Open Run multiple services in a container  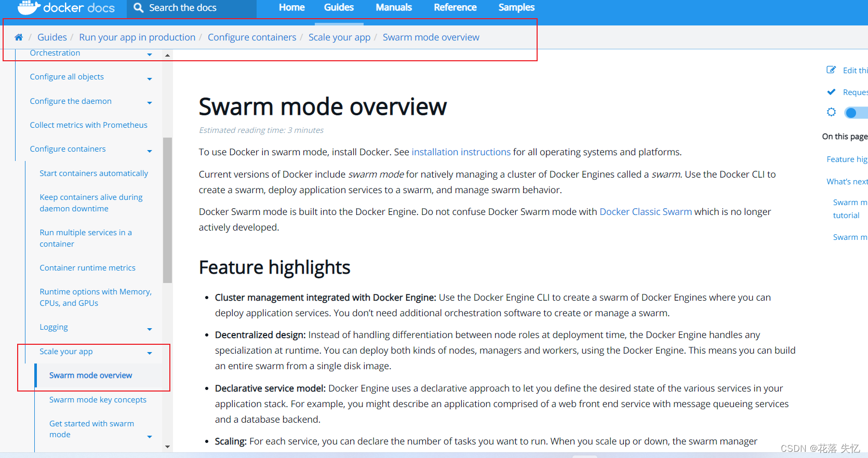click(86, 238)
